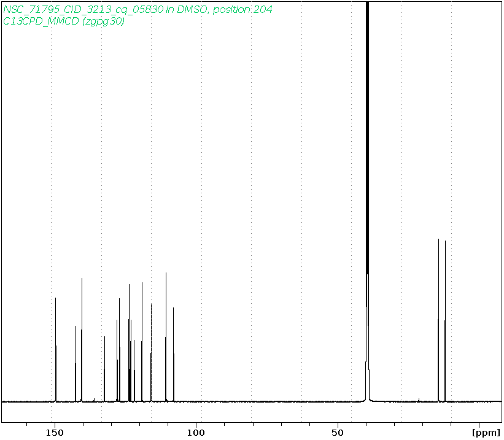This screenshot has height=440, width=504.
Task: Select the spectrum title line with NSC_71795
Action: tap(138, 10)
